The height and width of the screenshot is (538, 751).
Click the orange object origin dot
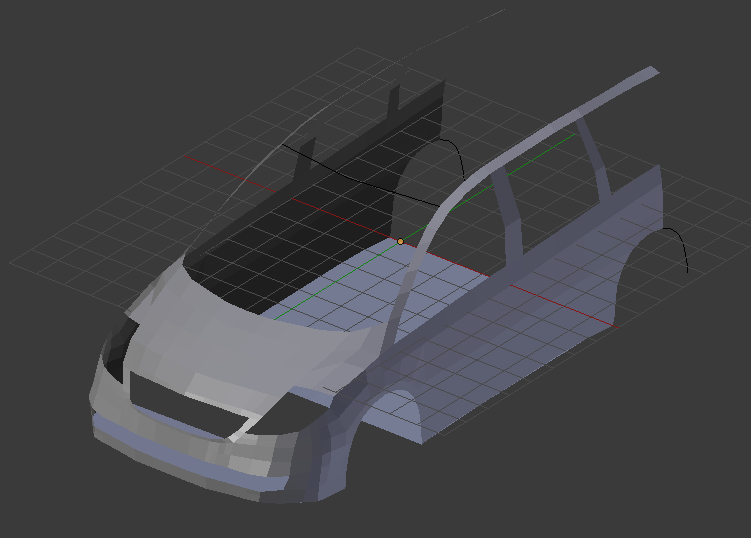click(x=401, y=241)
